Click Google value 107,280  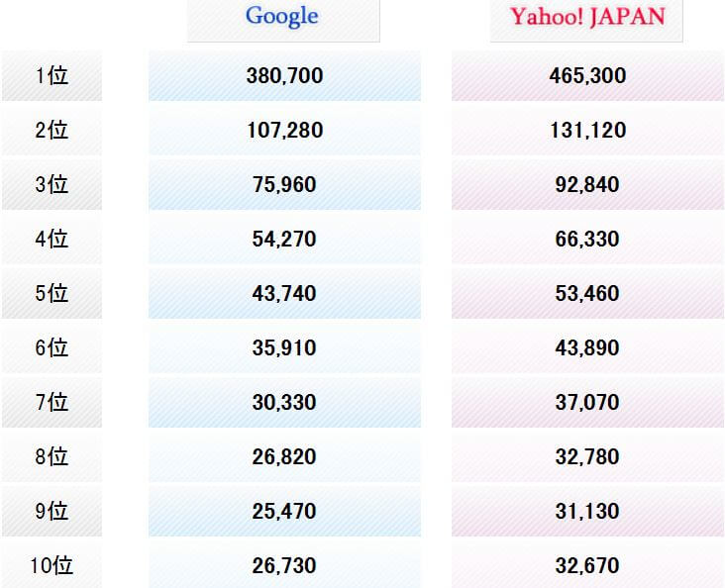tap(285, 131)
